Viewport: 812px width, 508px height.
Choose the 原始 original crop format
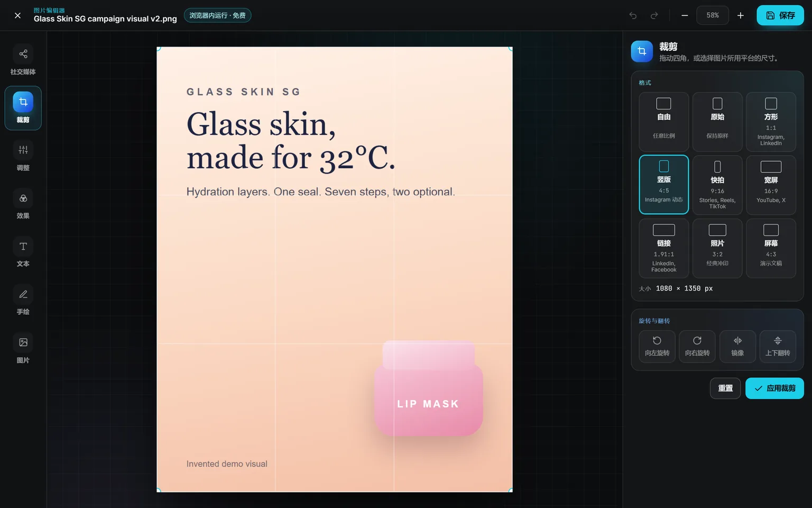click(717, 122)
